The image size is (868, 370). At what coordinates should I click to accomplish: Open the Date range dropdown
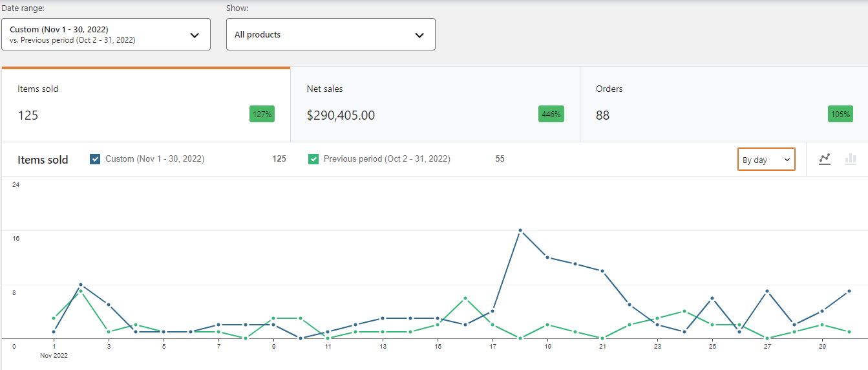[106, 34]
